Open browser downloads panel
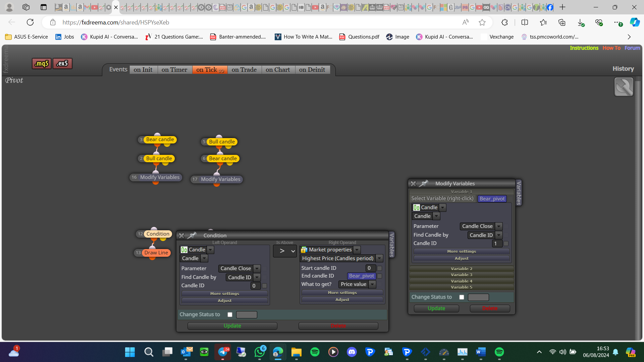This screenshot has height=362, width=644. (x=581, y=22)
